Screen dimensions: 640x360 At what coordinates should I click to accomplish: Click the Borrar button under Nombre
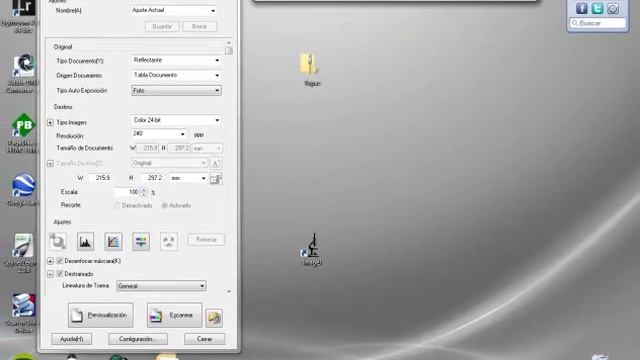coord(200,27)
